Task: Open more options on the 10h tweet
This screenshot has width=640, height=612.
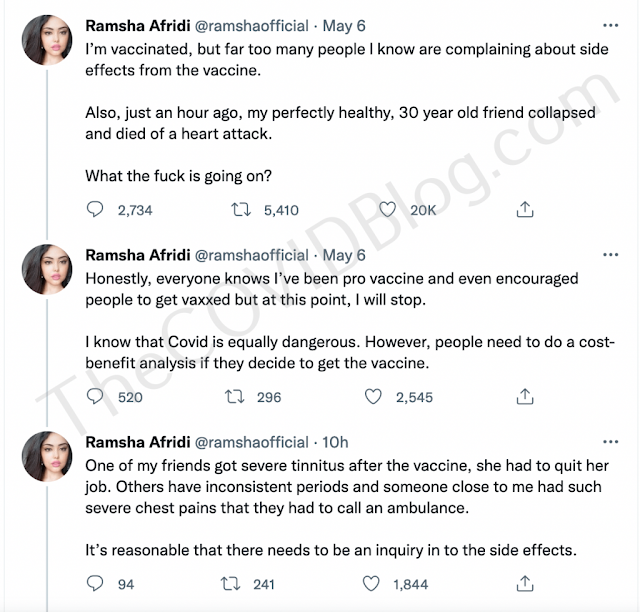Action: click(610, 441)
